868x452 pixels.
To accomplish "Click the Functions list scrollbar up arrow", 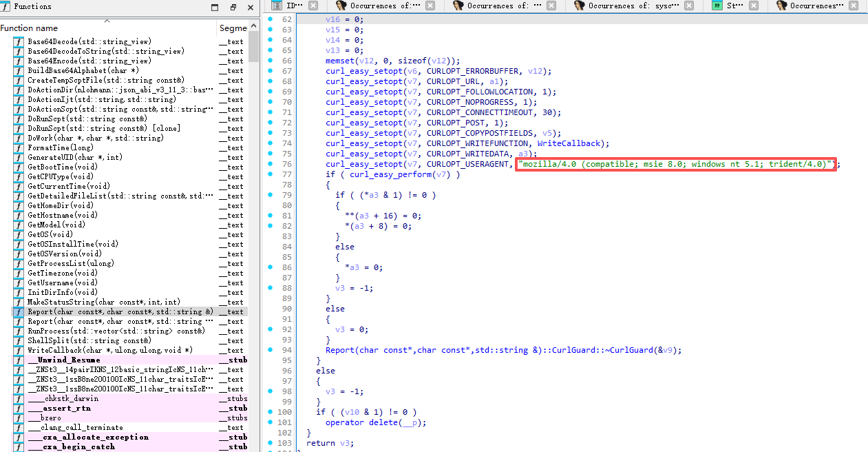I will pos(254,28).
